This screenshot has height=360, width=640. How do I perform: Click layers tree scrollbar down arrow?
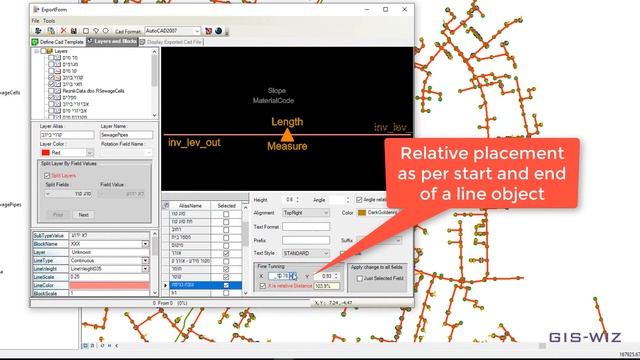tap(154, 115)
